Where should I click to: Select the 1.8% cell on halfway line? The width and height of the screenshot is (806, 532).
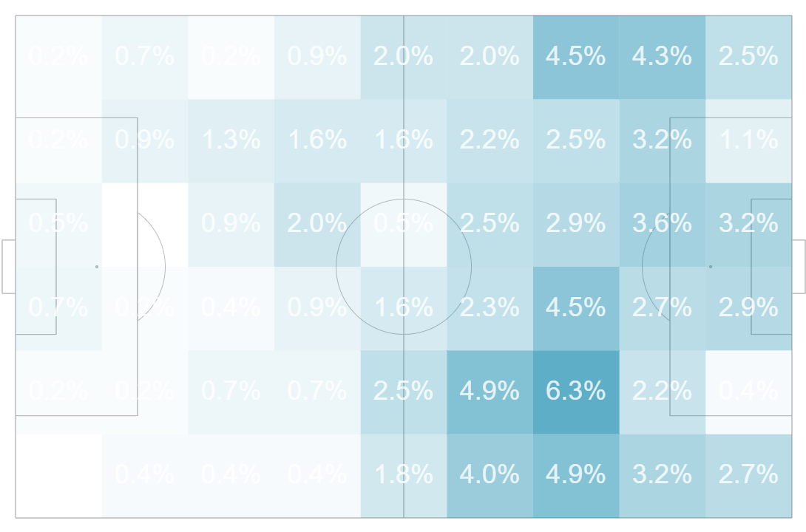pos(404,476)
